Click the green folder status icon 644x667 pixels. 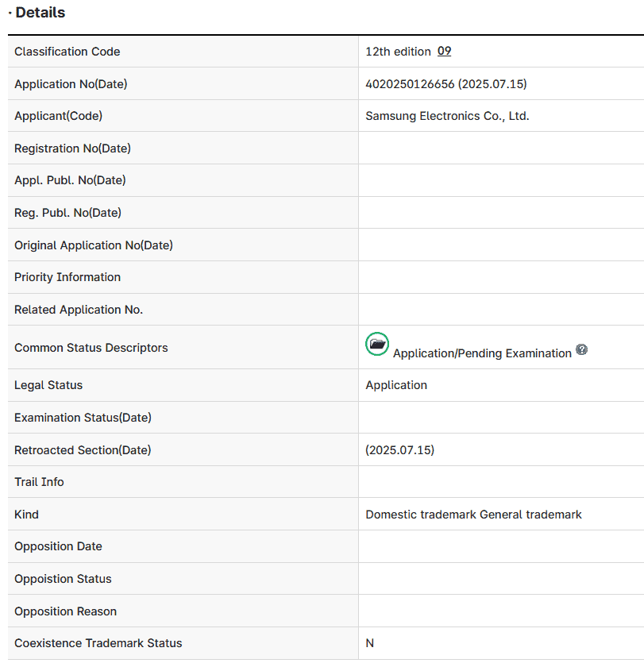coord(377,344)
